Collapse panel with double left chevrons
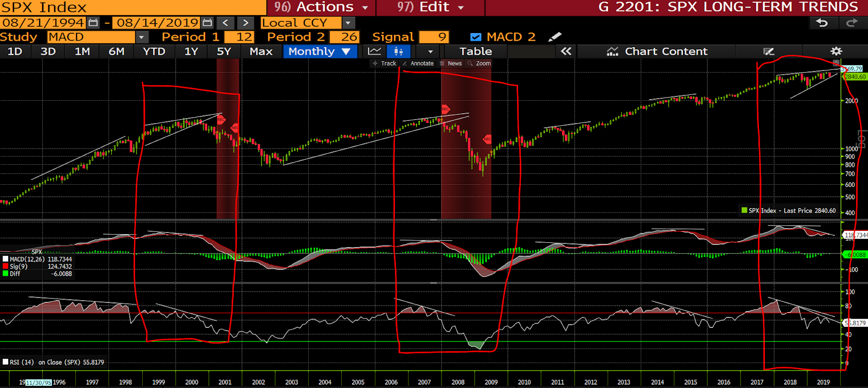The width and height of the screenshot is (868, 388). coord(566,51)
